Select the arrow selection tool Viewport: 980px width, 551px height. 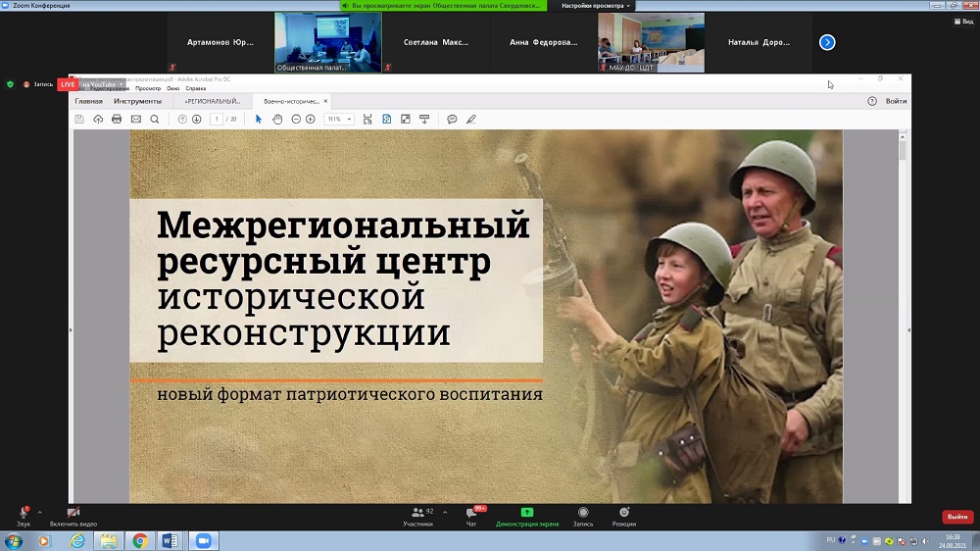258,119
